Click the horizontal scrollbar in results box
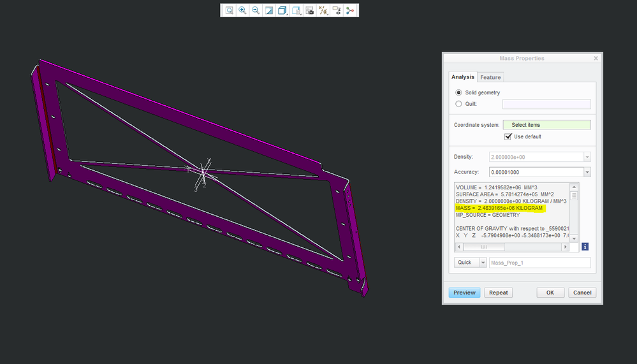Viewport: 637px width, 364px height. coord(483,247)
